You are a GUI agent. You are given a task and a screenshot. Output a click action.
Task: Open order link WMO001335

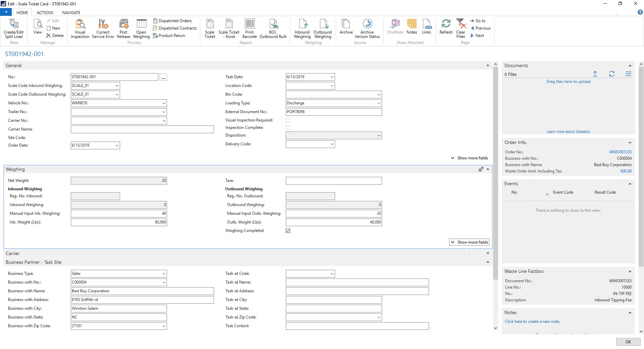coord(620,152)
